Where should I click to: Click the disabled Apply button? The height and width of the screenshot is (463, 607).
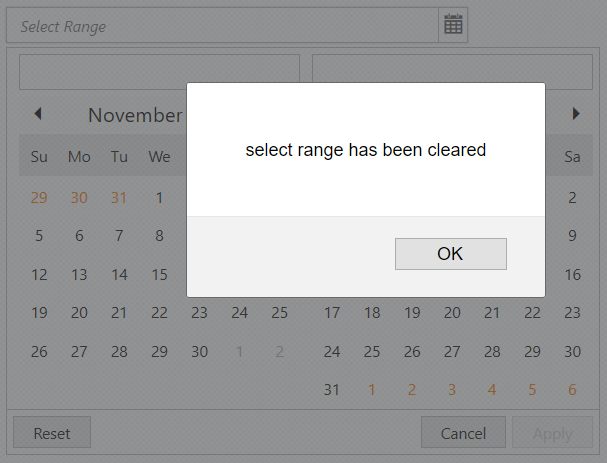pos(551,433)
